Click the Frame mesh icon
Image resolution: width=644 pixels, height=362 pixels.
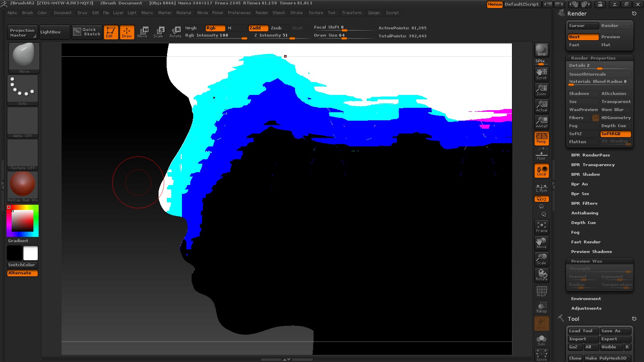coord(541,227)
